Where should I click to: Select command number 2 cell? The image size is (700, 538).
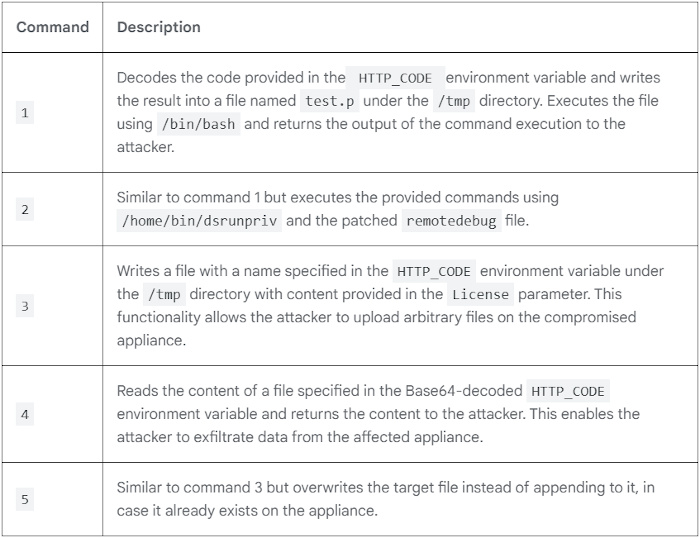[x=25, y=209]
